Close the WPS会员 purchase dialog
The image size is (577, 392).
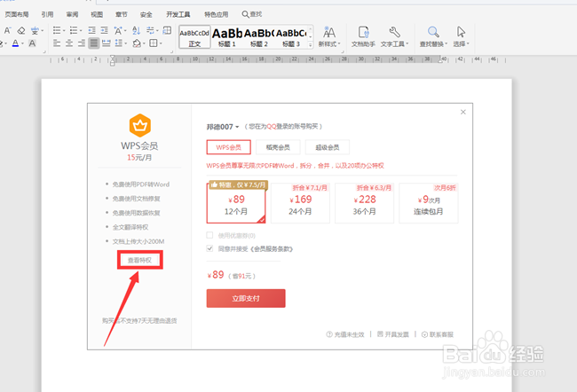point(462,112)
